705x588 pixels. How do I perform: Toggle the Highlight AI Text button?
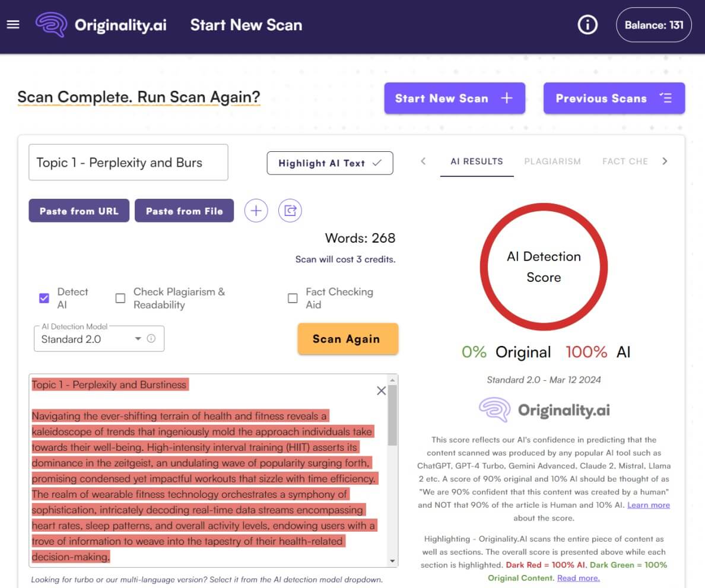330,163
